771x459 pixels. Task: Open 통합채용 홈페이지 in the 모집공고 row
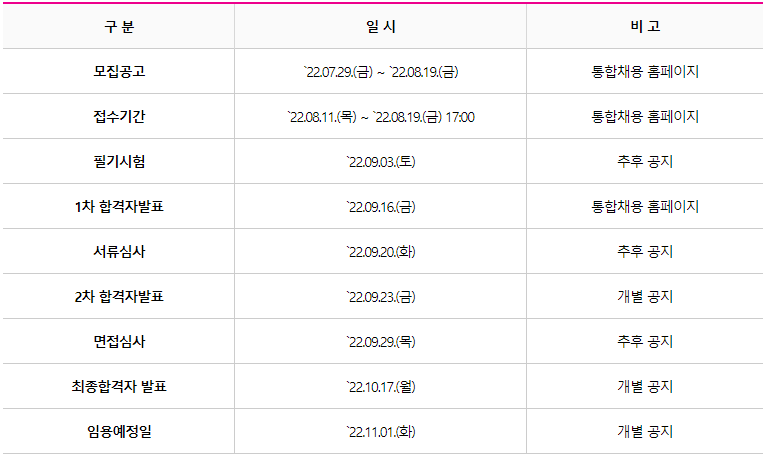[645, 72]
